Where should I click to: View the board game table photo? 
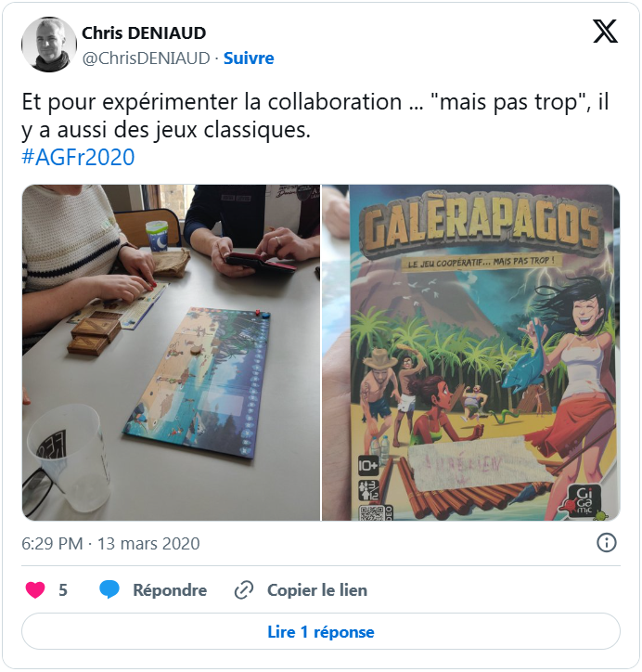[x=171, y=353]
